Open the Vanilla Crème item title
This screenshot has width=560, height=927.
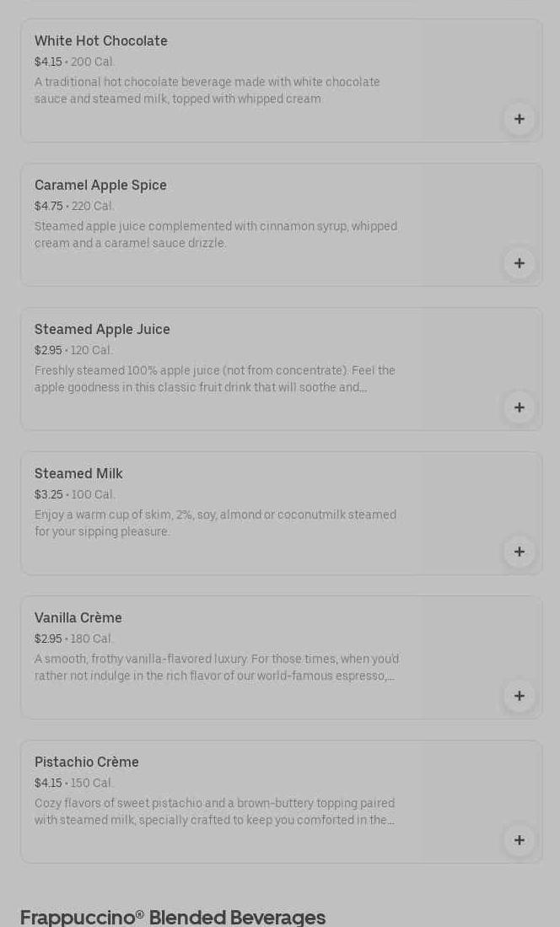[x=78, y=618]
